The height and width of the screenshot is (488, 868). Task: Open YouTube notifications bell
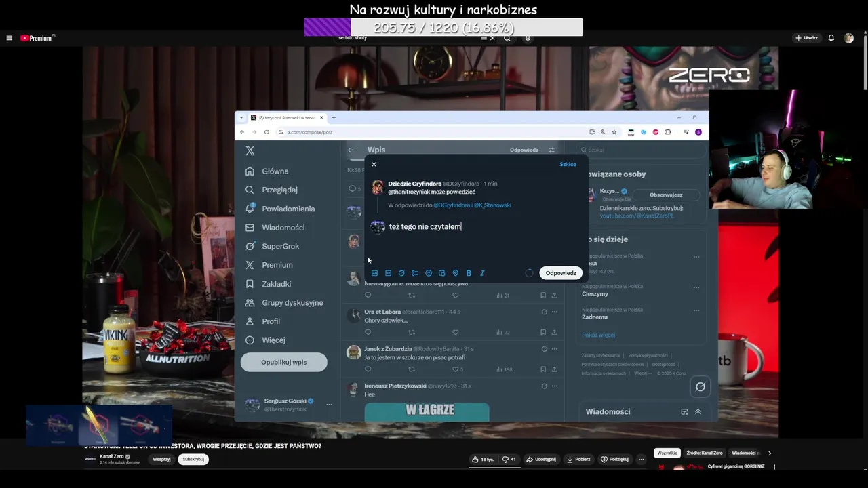click(x=831, y=38)
